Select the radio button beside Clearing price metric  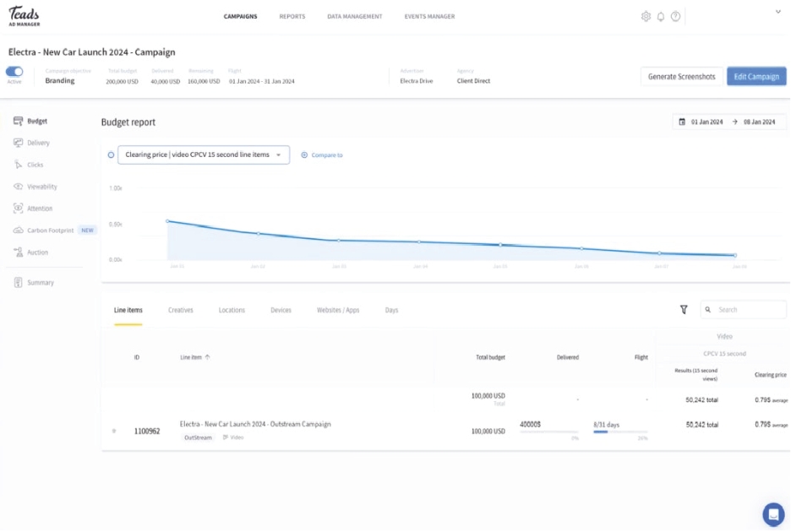click(111, 155)
